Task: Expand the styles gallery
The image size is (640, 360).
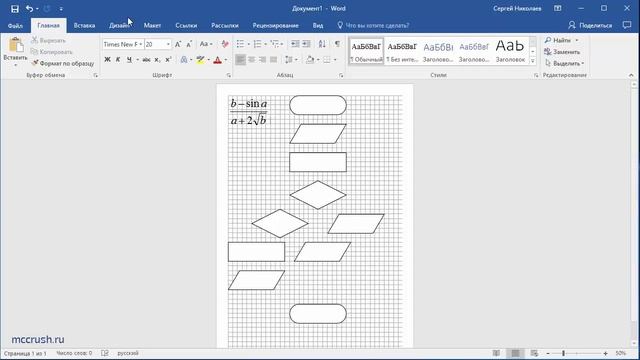Action: pos(533,61)
